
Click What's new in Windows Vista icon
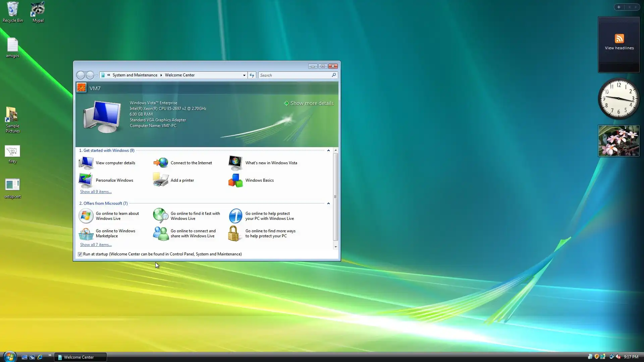235,163
